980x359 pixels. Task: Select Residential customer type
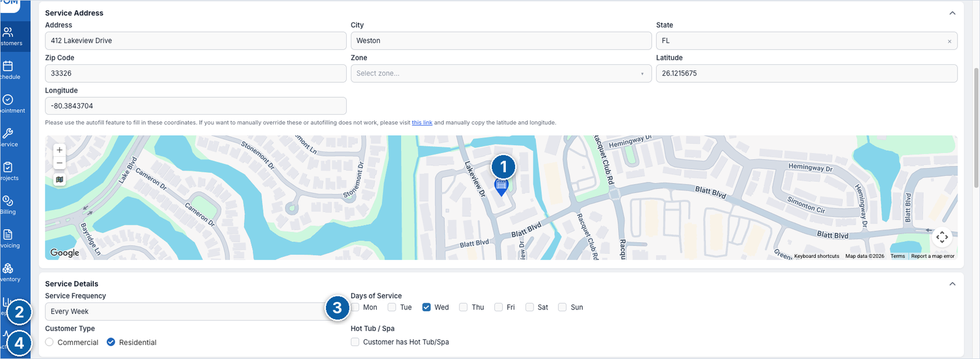pyautogui.click(x=111, y=342)
